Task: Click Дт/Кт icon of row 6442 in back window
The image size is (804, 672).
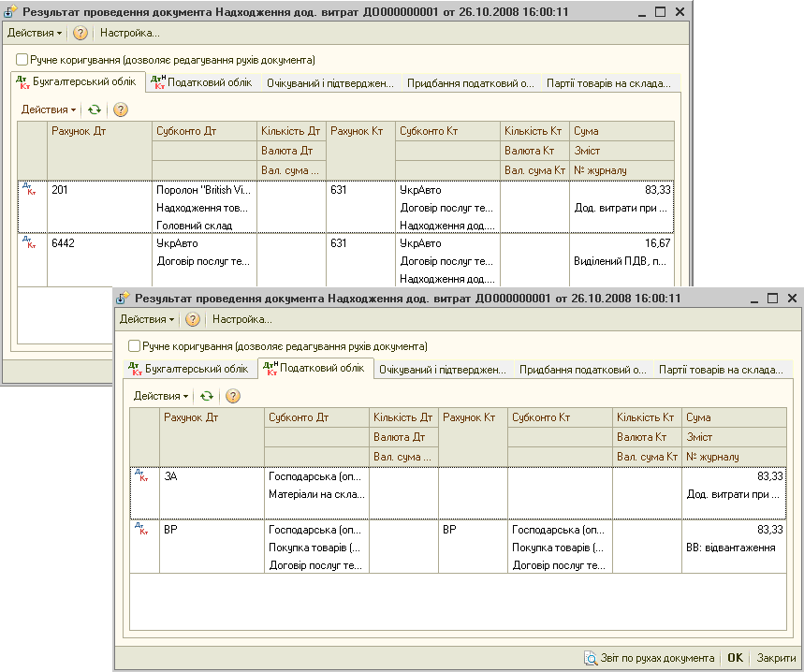Action: point(30,242)
